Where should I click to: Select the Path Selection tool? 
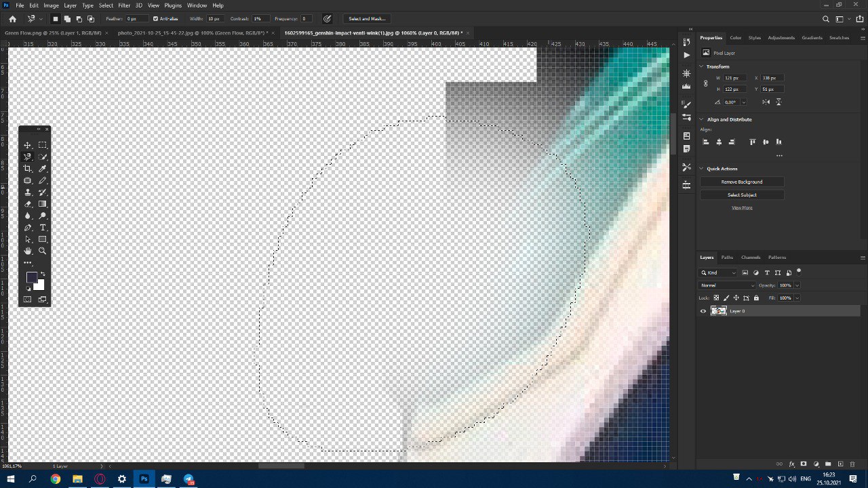(x=28, y=239)
